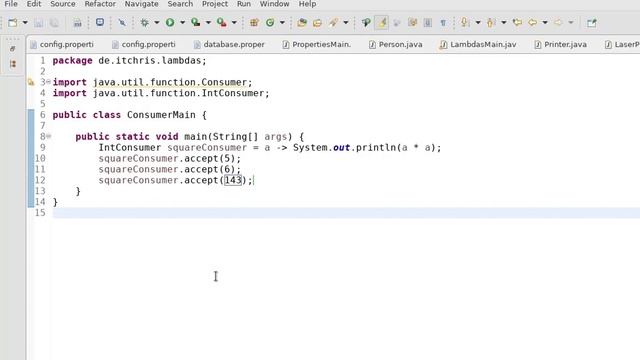Expand the Debug dropdown arrow
The image size is (640, 360).
pyautogui.click(x=156, y=23)
